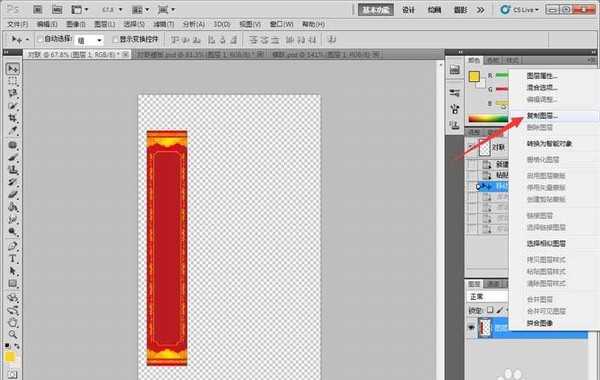Viewport: 600px width, 380px height.
Task: Select the Lasso tool
Action: (13, 93)
